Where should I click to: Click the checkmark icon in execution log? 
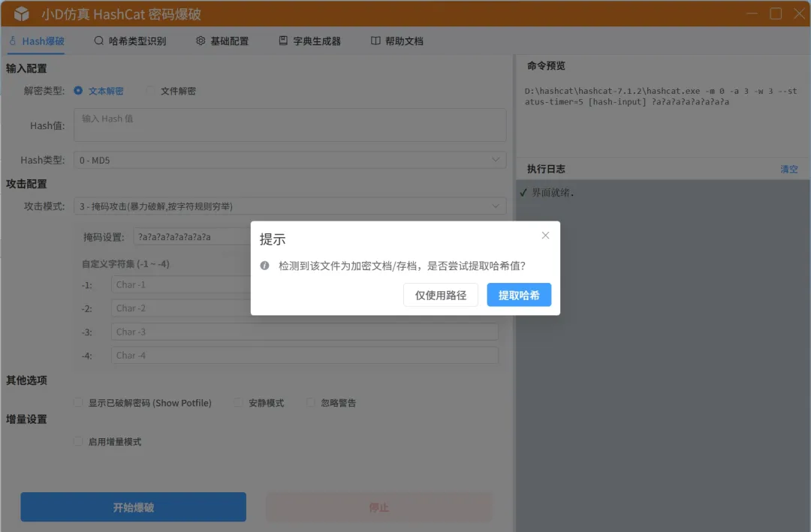coord(523,193)
